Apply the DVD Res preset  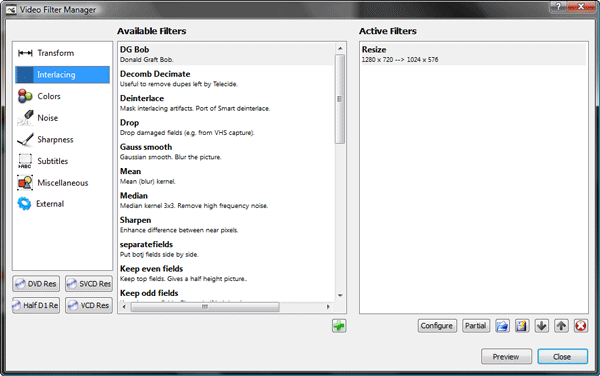[x=36, y=284]
